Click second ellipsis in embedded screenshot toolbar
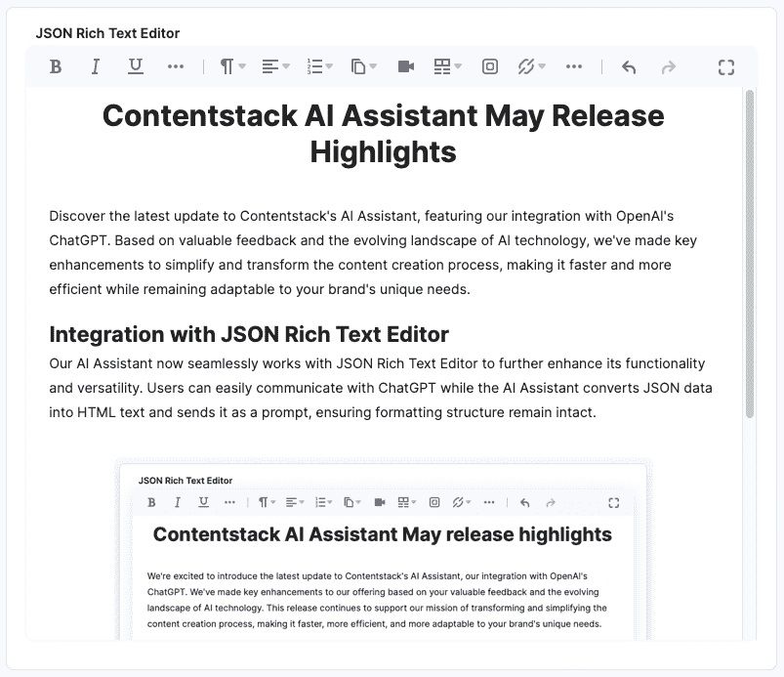This screenshot has height=677, width=784. (x=489, y=502)
